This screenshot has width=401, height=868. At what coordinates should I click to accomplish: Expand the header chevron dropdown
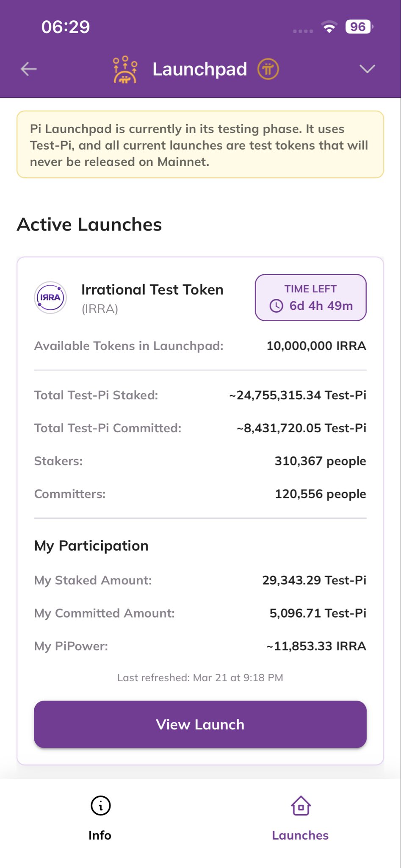tap(367, 69)
